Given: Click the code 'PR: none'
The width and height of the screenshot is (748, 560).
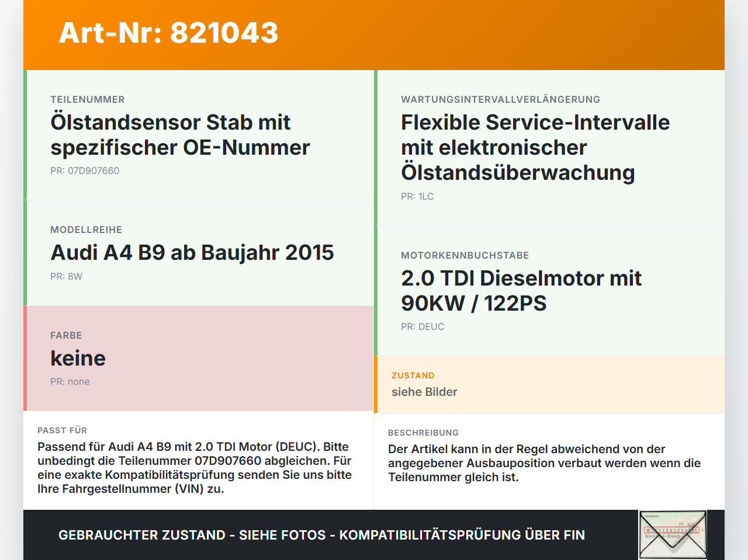Looking at the screenshot, I should pos(70,382).
